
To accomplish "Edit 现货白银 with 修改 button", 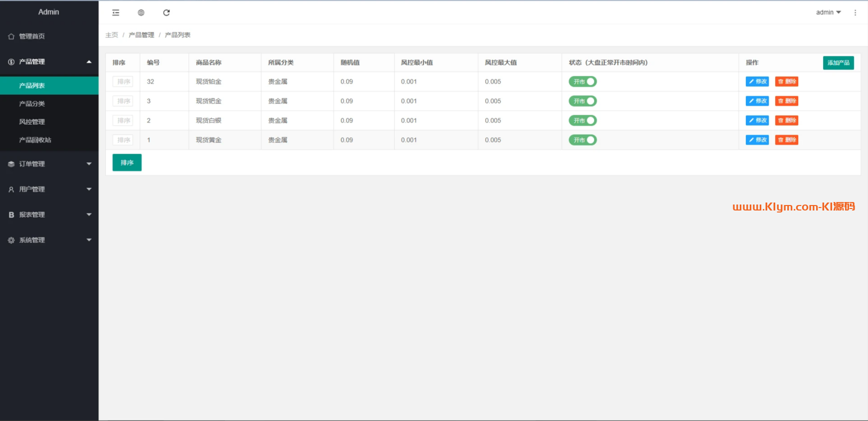I will pyautogui.click(x=757, y=120).
